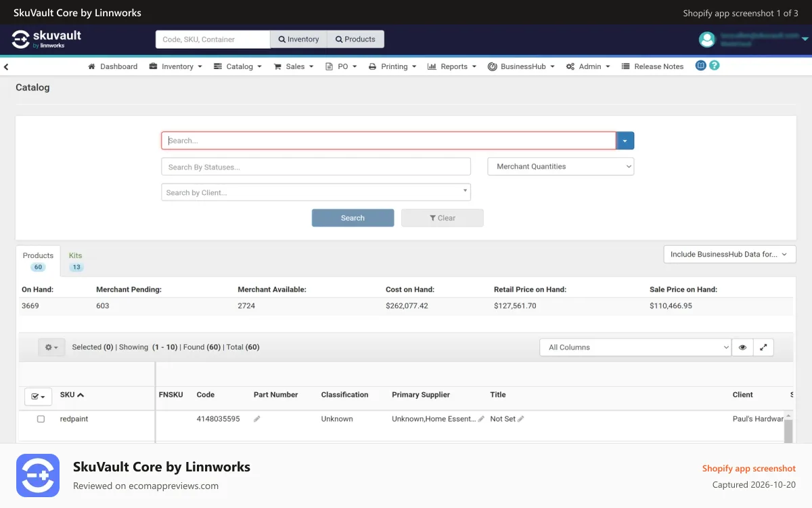
Task: Collapse the sidebar with the left chevron
Action: (6, 66)
